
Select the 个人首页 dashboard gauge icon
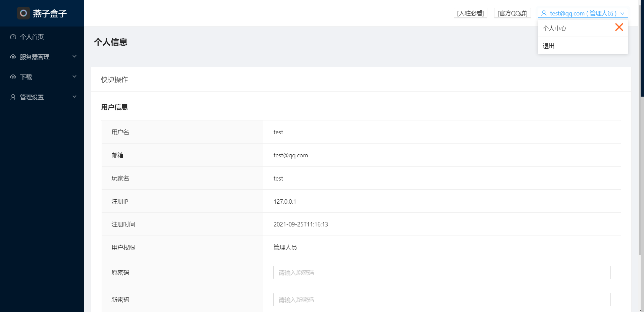13,37
